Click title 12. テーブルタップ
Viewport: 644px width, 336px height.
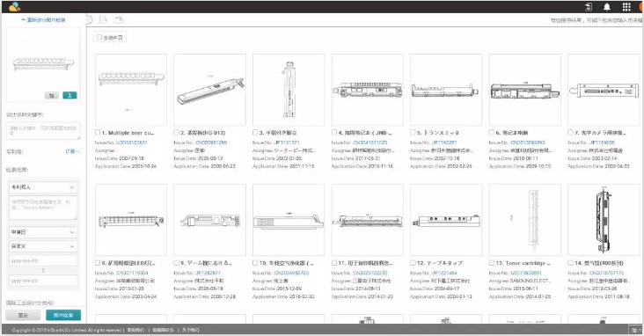coord(440,263)
